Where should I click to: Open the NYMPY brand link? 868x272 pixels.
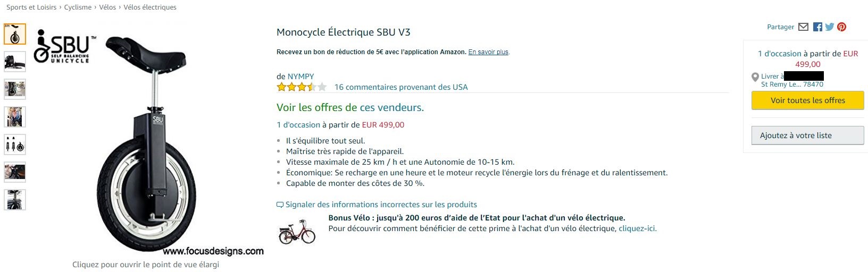(x=301, y=76)
